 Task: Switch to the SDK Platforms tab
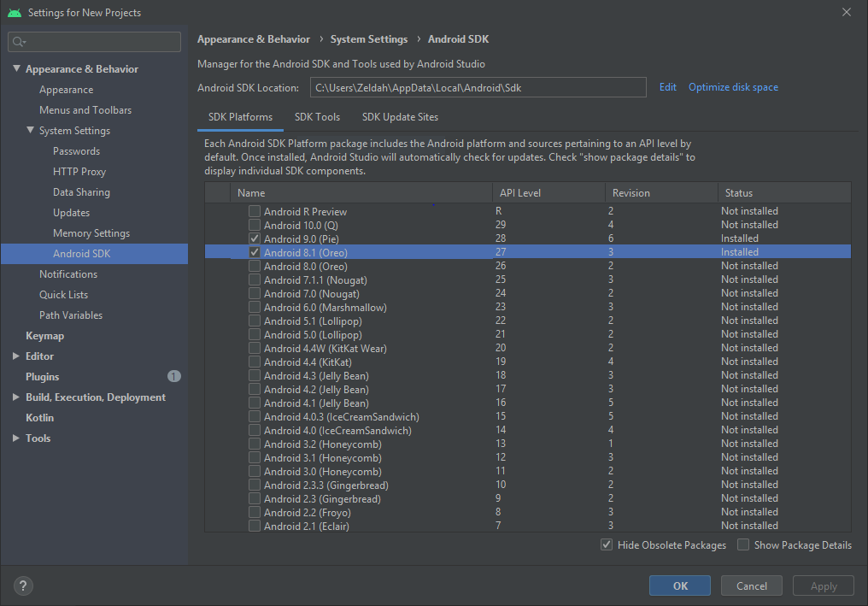click(x=240, y=117)
